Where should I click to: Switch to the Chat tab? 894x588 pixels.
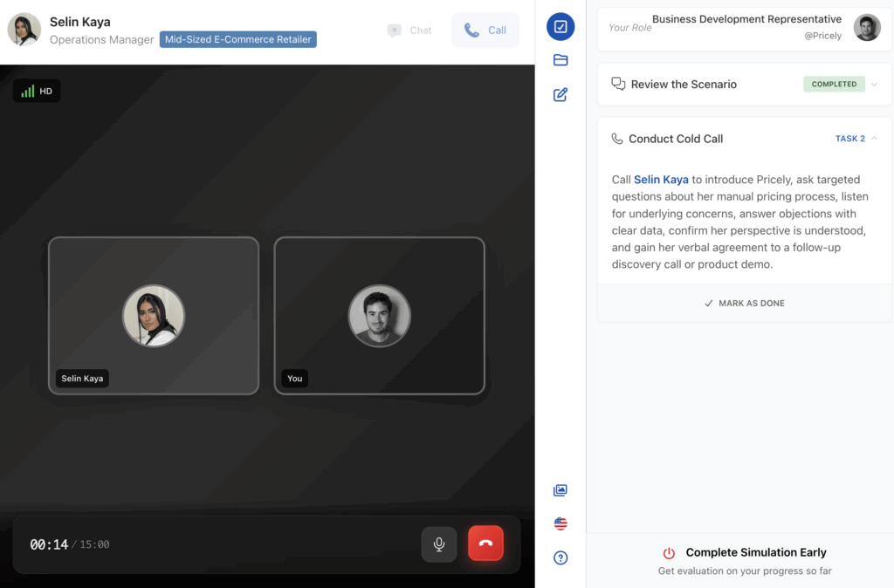[409, 31]
